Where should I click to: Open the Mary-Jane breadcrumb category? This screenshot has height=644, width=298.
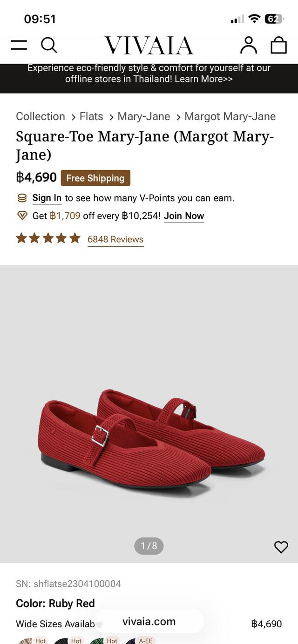tap(143, 116)
